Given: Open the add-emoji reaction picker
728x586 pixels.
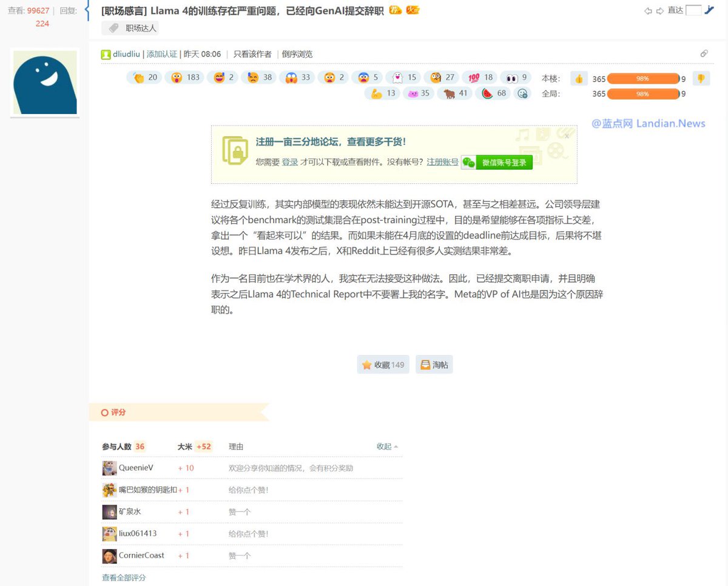Looking at the screenshot, I should tap(521, 93).
